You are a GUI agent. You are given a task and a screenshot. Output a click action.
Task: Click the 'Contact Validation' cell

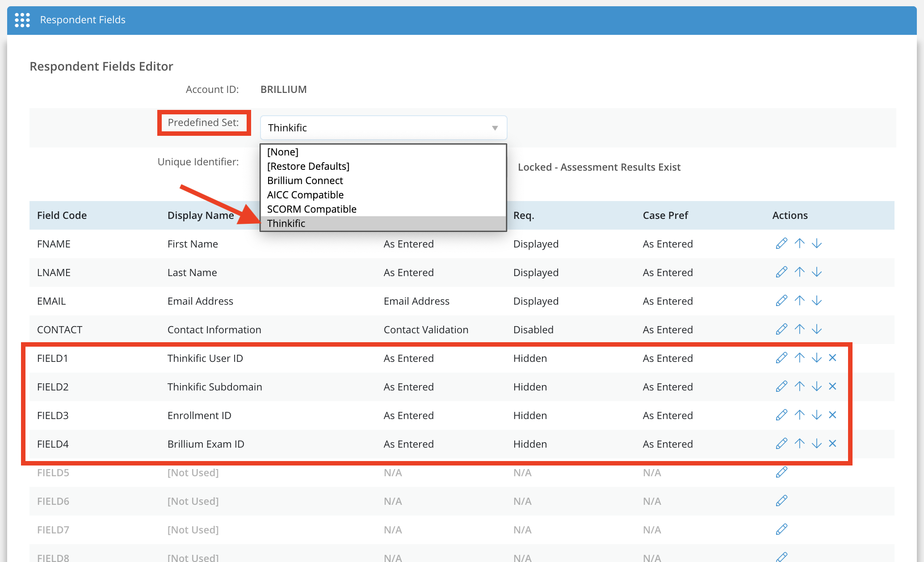[x=426, y=330]
